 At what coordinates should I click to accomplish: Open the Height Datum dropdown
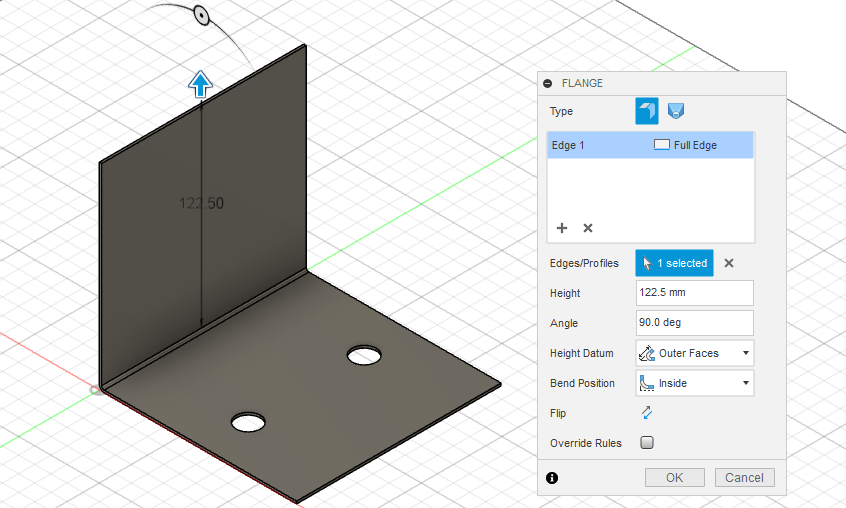point(694,353)
